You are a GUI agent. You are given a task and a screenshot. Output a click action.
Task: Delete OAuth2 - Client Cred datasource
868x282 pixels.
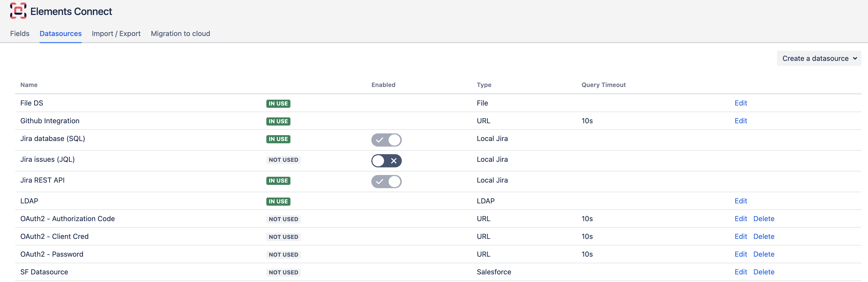tap(764, 237)
